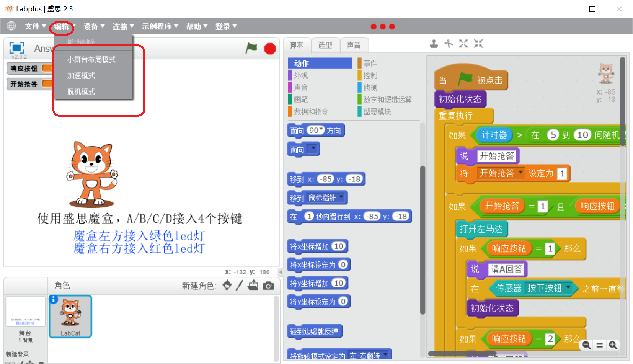Stop the program with the red stop sign
The height and width of the screenshot is (364, 633).
270,49
